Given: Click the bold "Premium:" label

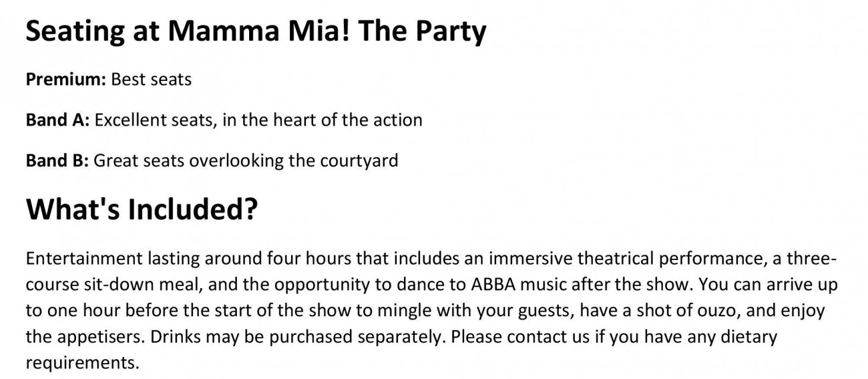Looking at the screenshot, I should pos(66,80).
